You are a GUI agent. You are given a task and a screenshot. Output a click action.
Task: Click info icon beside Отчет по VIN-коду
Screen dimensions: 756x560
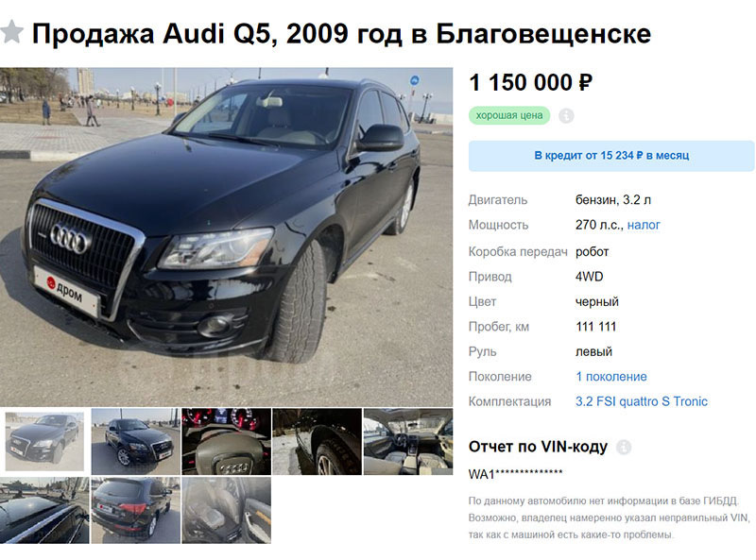tap(624, 448)
